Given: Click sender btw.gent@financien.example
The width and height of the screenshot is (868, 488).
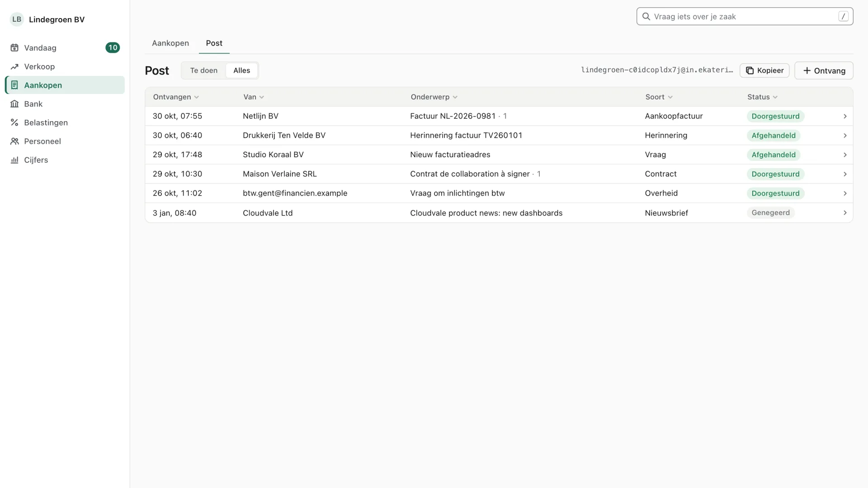Looking at the screenshot, I should 295,193.
